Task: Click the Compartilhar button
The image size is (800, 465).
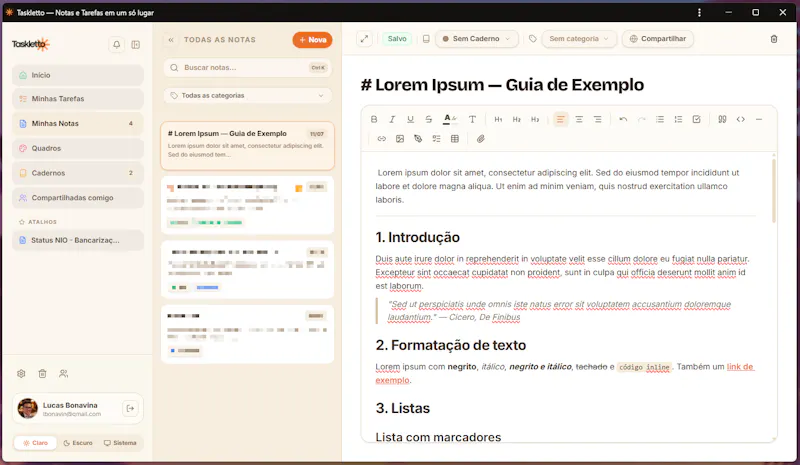Action: [658, 39]
